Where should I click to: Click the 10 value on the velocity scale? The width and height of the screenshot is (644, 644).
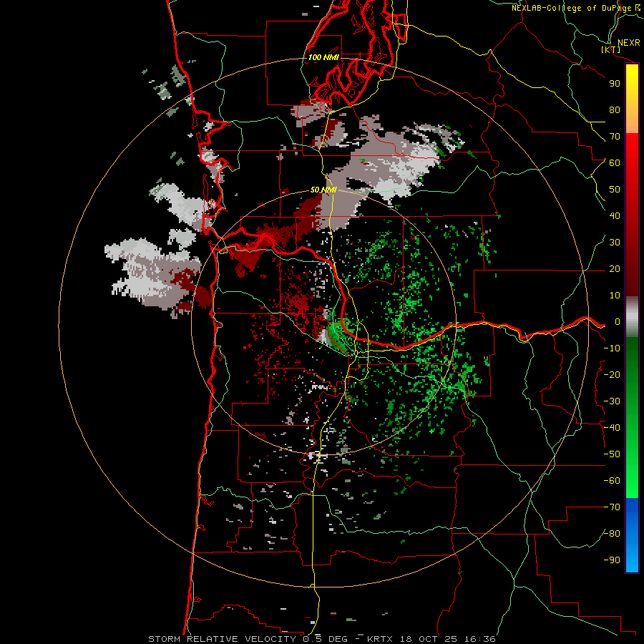coord(615,296)
